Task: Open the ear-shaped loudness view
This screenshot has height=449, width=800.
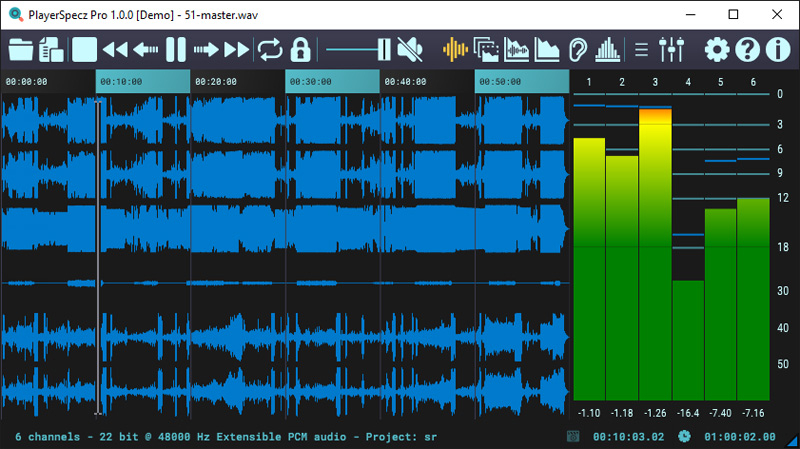Action: [x=577, y=49]
